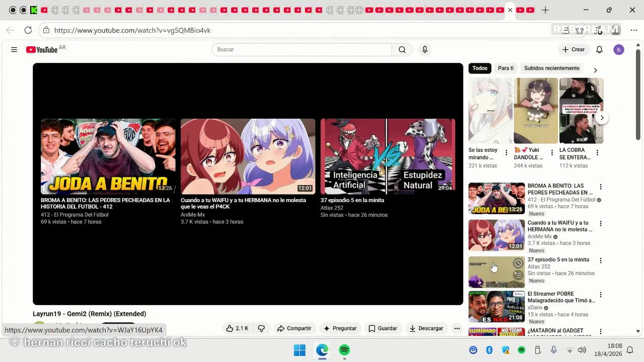The width and height of the screenshot is (644, 362).
Task: Open the browser three-dot settings menu
Action: pyautogui.click(x=633, y=30)
